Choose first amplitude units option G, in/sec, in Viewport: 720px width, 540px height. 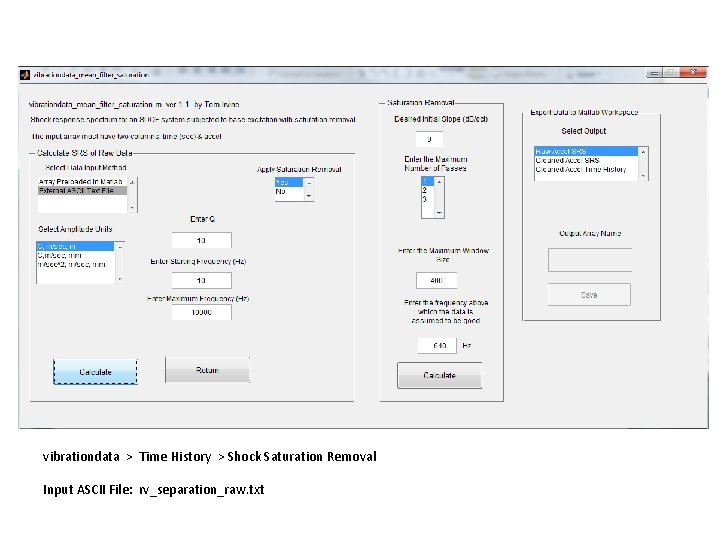pyautogui.click(x=75, y=247)
